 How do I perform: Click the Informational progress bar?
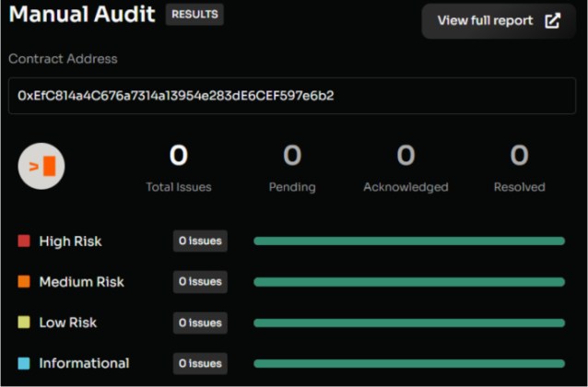tap(408, 363)
